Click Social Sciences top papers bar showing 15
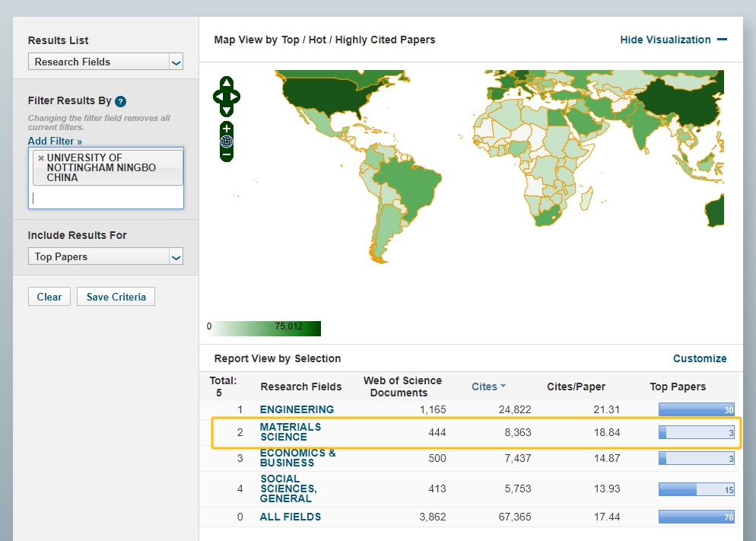This screenshot has width=756, height=541. tap(696, 489)
